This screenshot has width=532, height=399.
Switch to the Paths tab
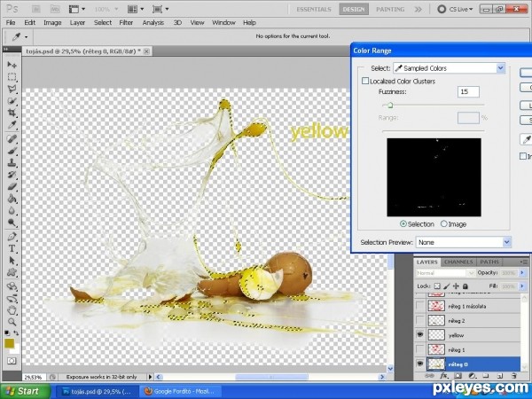click(489, 262)
